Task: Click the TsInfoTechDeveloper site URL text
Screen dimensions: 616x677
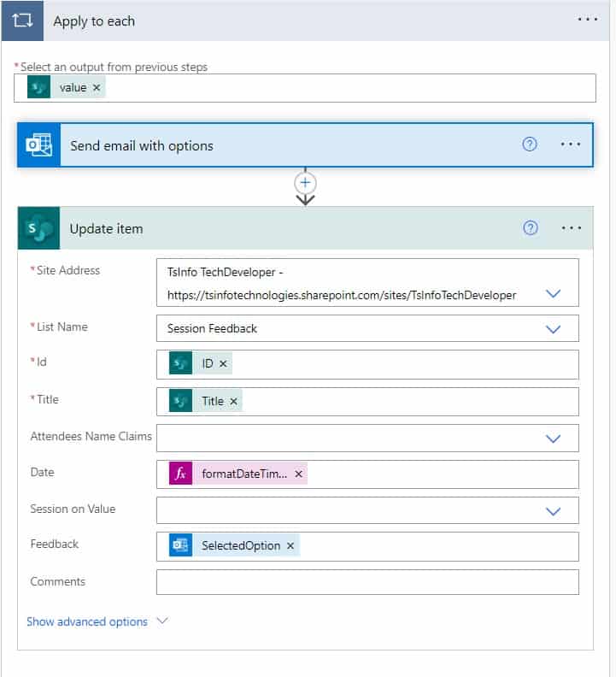Action: tap(342, 295)
